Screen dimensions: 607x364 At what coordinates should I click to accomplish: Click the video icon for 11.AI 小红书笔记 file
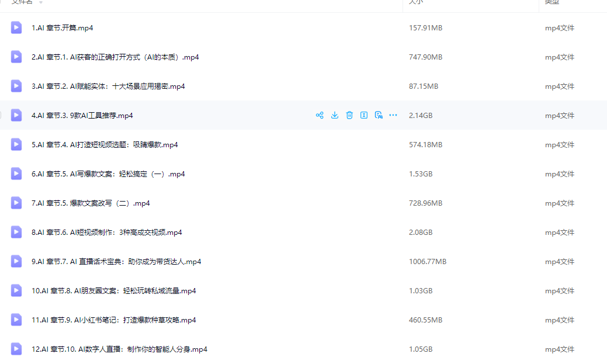[x=16, y=320]
